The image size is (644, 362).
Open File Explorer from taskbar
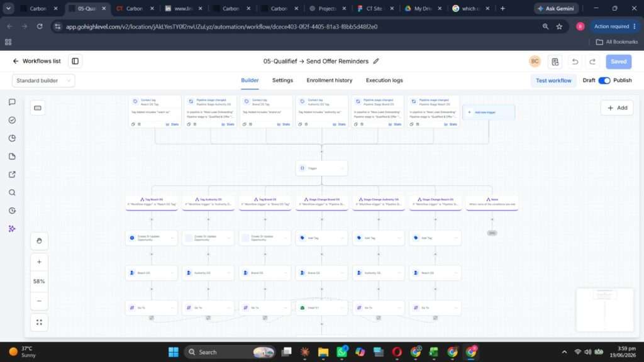(323, 352)
